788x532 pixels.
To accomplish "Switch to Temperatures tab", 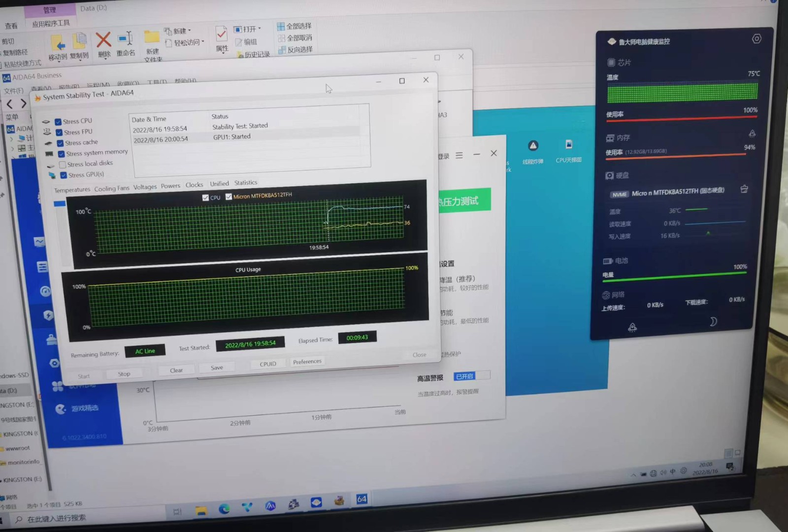I will [72, 190].
